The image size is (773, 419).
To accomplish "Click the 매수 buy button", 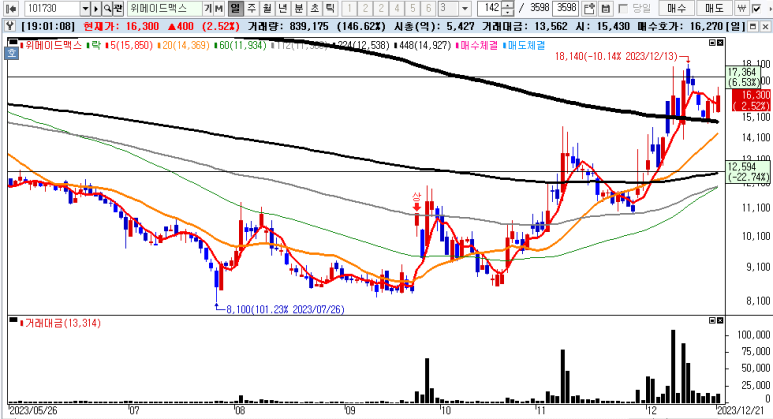I will [x=676, y=8].
